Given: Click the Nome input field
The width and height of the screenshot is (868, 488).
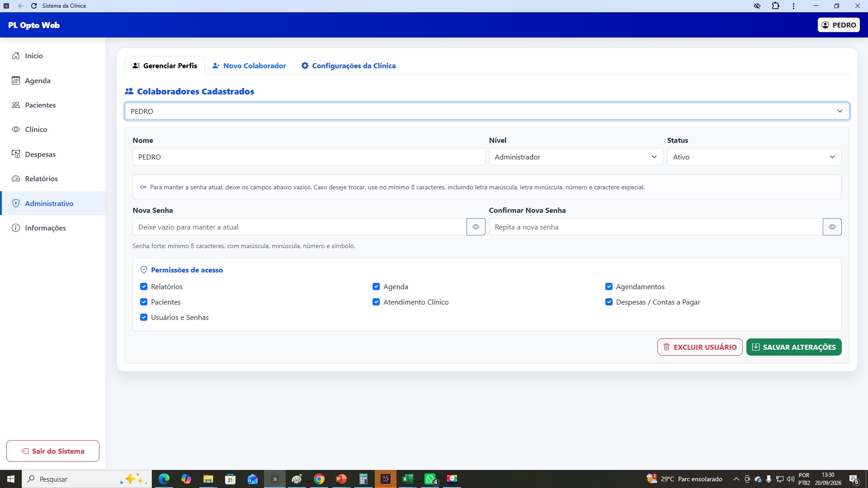Looking at the screenshot, I should [x=309, y=157].
